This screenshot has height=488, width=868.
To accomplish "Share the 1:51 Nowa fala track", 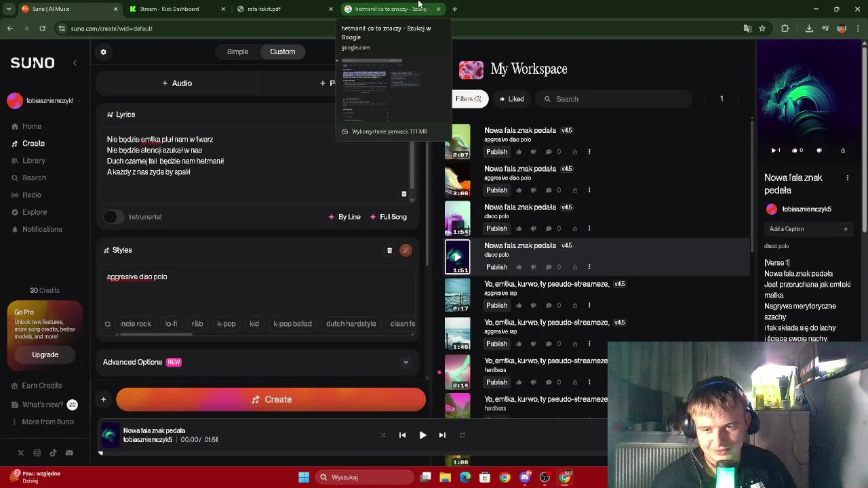I will click(x=575, y=267).
